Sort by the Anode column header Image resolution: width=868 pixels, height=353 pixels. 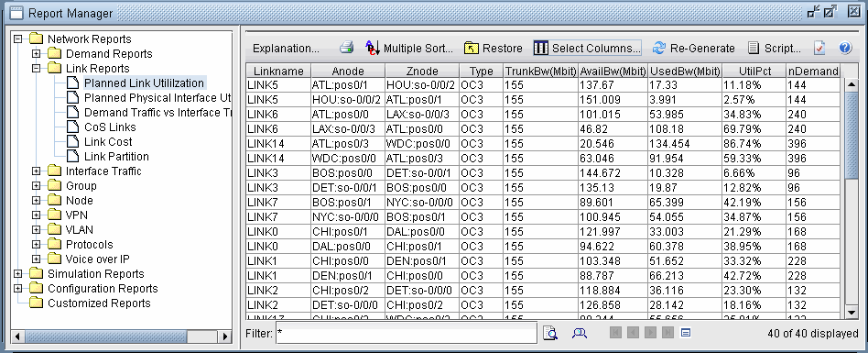point(348,71)
